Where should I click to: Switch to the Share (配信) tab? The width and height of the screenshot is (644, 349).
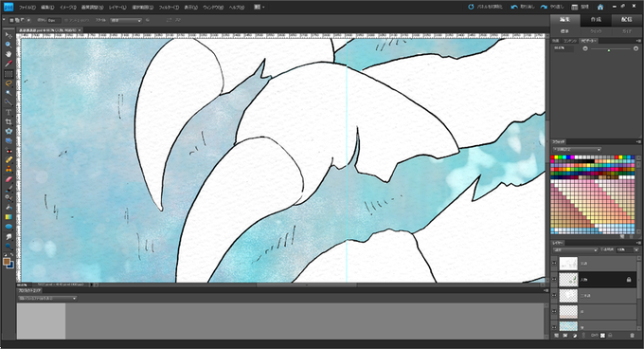(626, 20)
